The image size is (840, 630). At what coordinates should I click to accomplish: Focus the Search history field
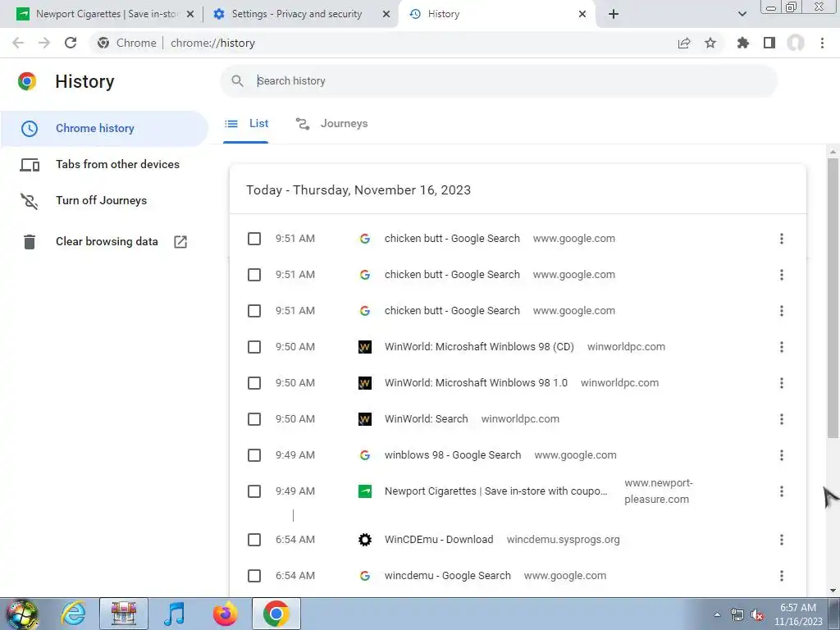499,81
